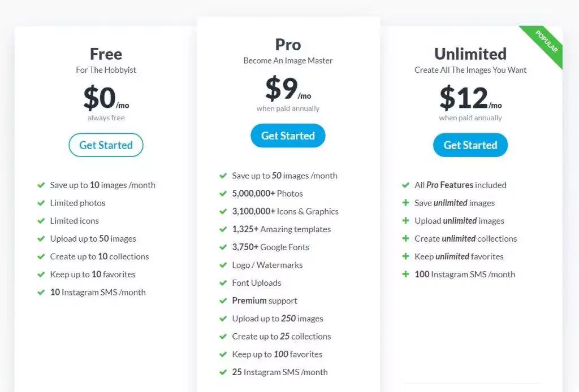Click checkmark next to Font Uploads
Viewport: 579px width, 392px height.
tap(223, 283)
